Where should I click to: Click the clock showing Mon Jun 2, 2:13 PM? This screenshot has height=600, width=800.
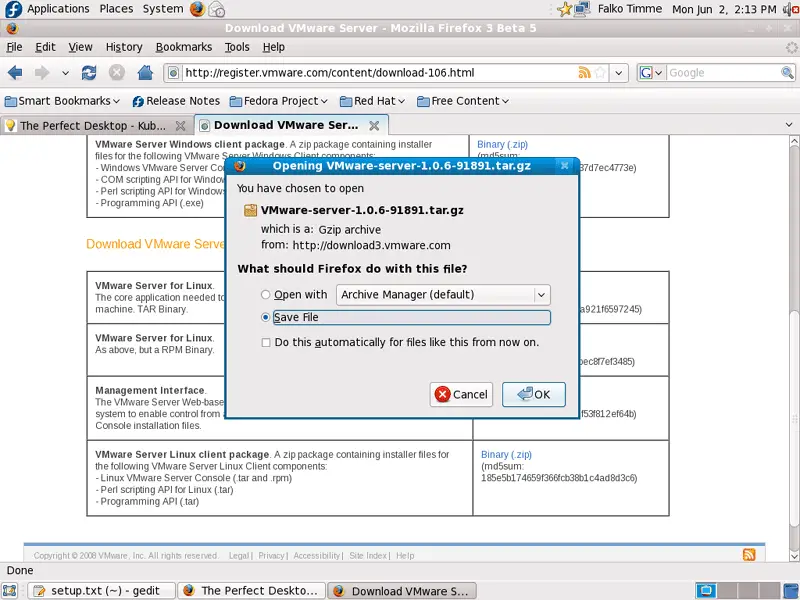click(724, 9)
